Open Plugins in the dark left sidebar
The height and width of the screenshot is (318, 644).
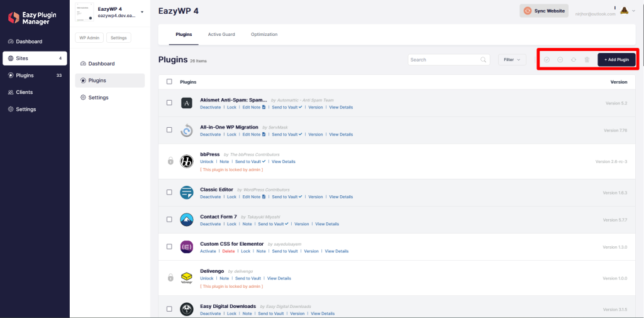pyautogui.click(x=21, y=76)
